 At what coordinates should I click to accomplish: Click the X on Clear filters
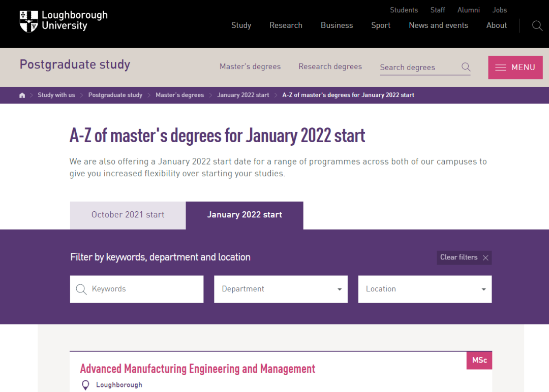click(x=485, y=258)
